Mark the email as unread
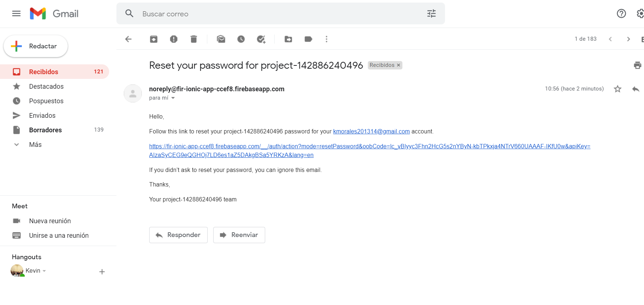This screenshot has height=305, width=644. tap(221, 39)
